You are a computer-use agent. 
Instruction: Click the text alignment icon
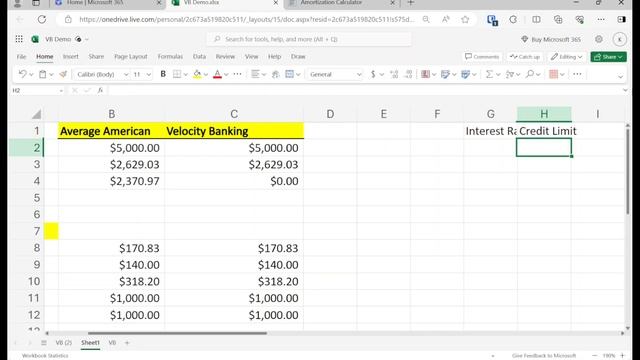(x=255, y=74)
